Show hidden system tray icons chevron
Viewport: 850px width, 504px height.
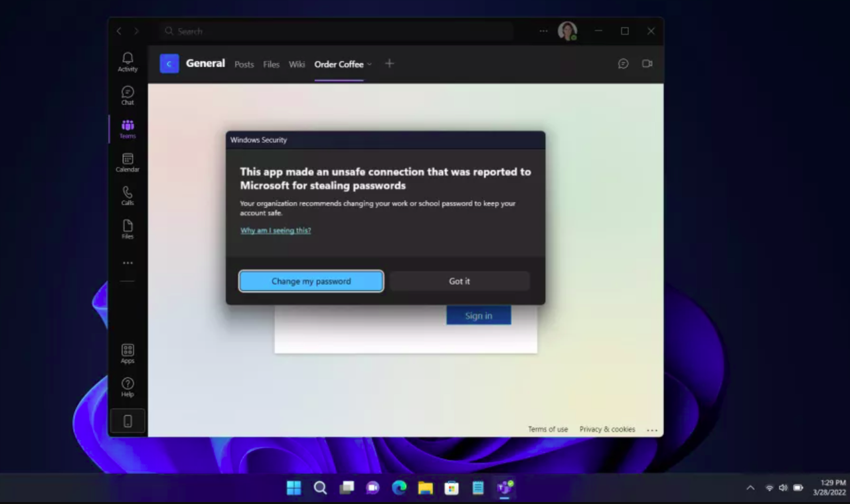click(750, 488)
